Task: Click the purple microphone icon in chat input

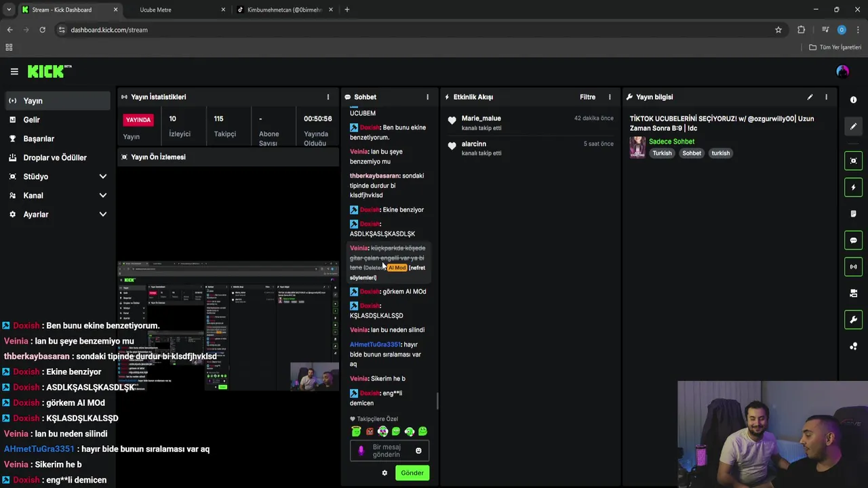Action: click(361, 451)
